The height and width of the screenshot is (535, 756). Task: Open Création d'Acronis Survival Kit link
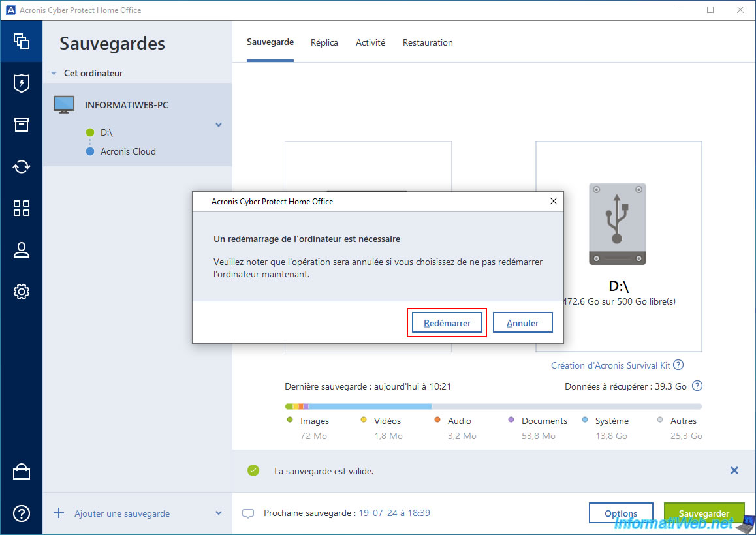tap(610, 365)
